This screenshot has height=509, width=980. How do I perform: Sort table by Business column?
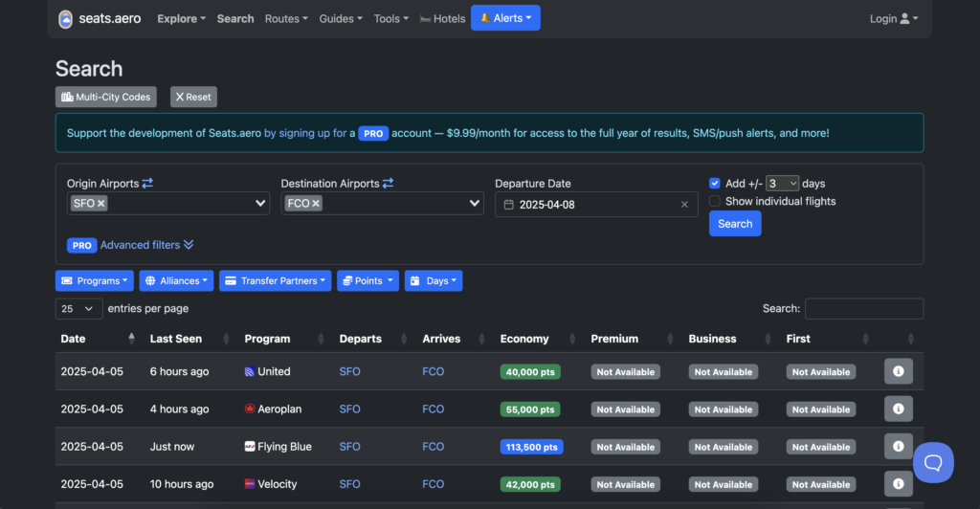pos(768,339)
